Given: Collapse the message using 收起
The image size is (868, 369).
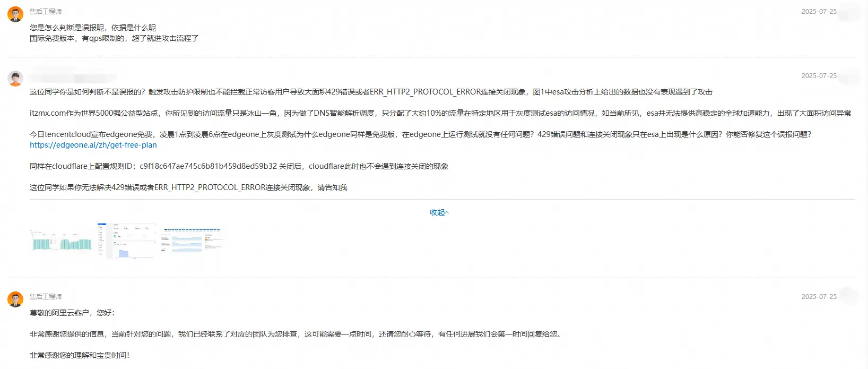Looking at the screenshot, I should pos(439,212).
